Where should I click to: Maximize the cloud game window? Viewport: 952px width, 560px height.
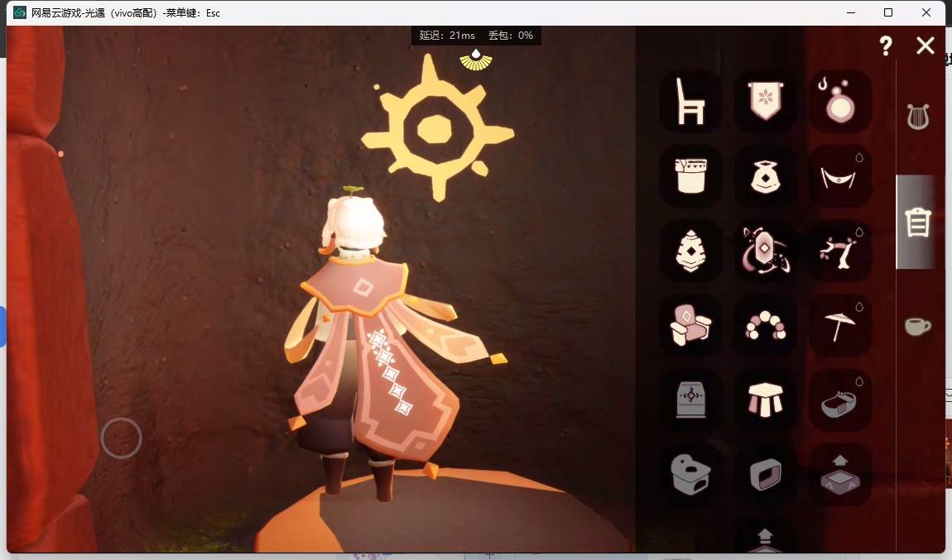tap(888, 12)
